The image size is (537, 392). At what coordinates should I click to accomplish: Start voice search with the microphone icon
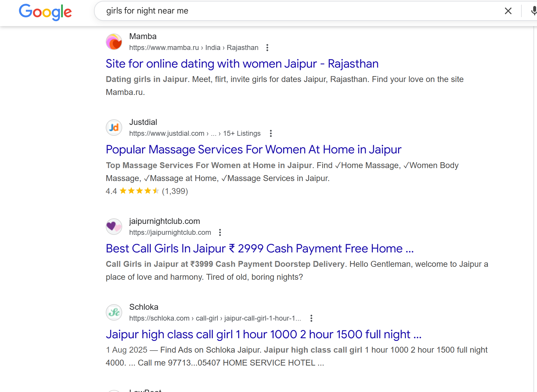coord(533,11)
